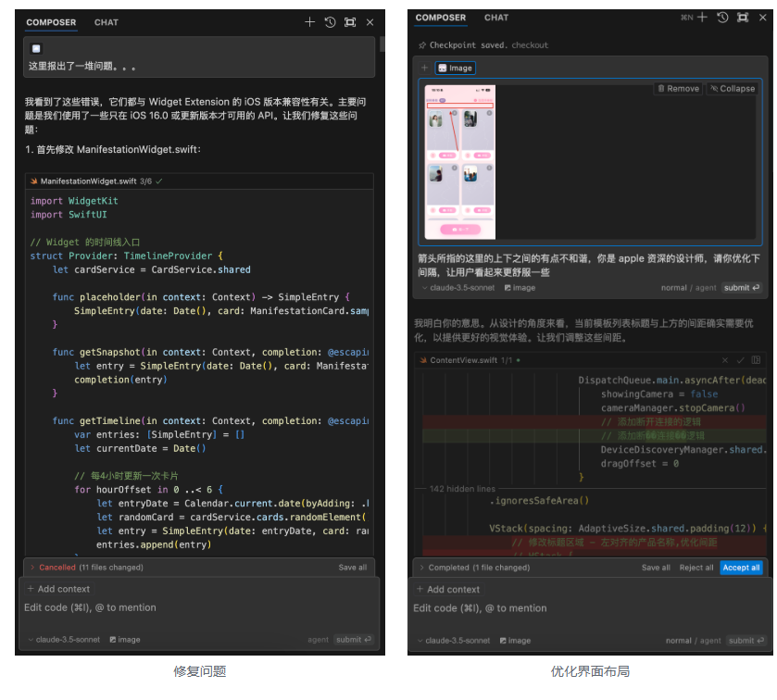Open composer history in left panel
Image resolution: width=777 pixels, height=700 pixels.
[330, 22]
